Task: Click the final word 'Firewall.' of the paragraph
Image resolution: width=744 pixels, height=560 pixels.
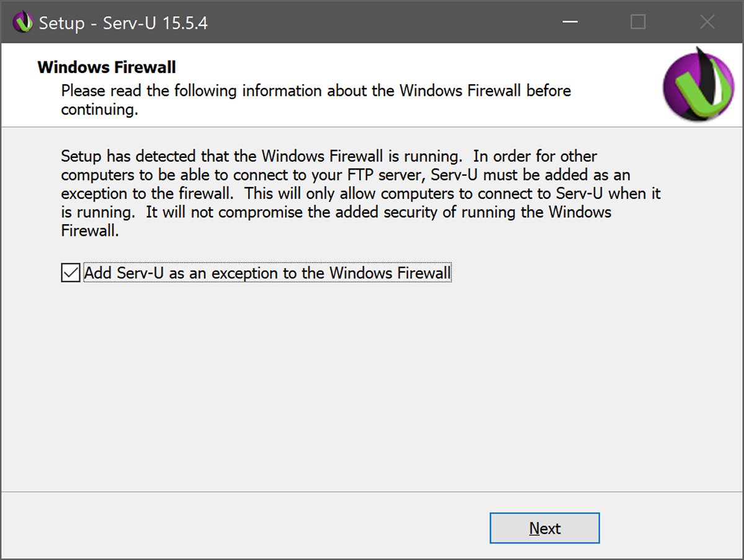Action: point(90,231)
